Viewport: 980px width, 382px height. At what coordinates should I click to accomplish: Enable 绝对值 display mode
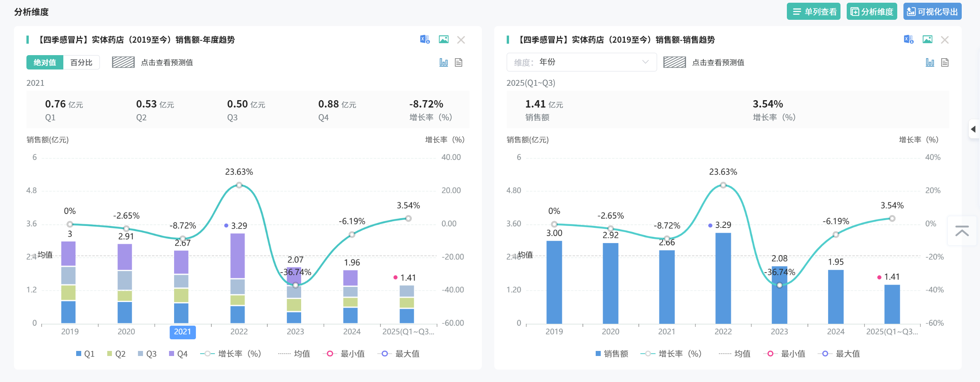tap(45, 62)
